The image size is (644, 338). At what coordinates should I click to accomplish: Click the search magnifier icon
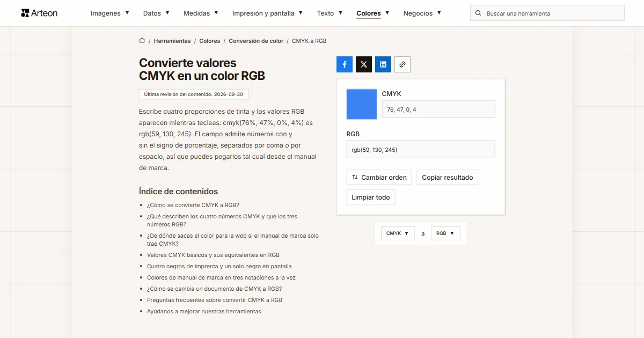click(478, 13)
